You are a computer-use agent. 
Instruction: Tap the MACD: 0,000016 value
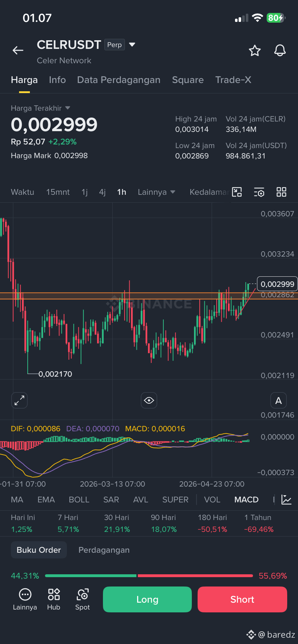pos(155,429)
